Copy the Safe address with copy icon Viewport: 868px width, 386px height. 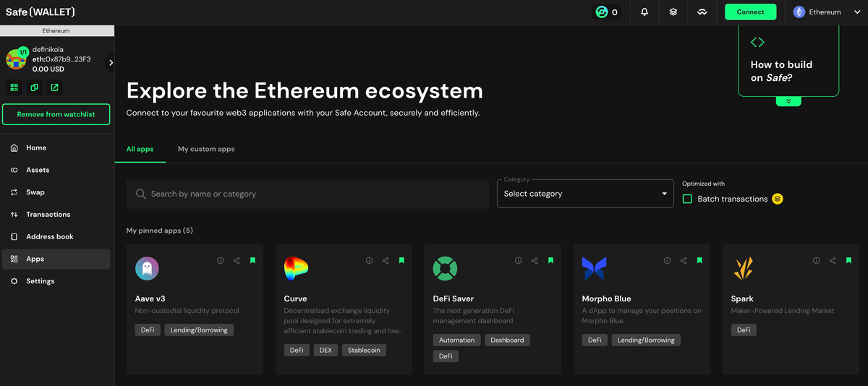(x=34, y=87)
